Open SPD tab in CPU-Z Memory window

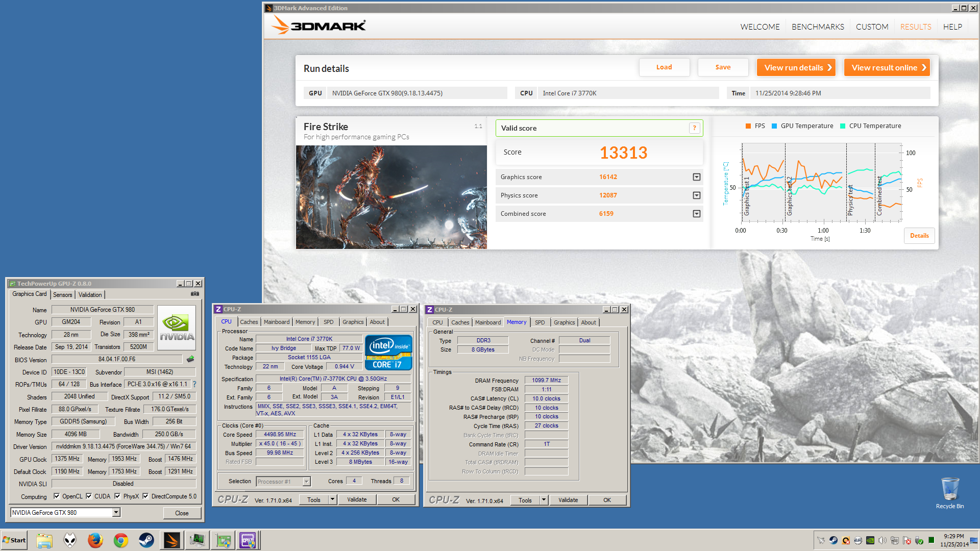(540, 322)
